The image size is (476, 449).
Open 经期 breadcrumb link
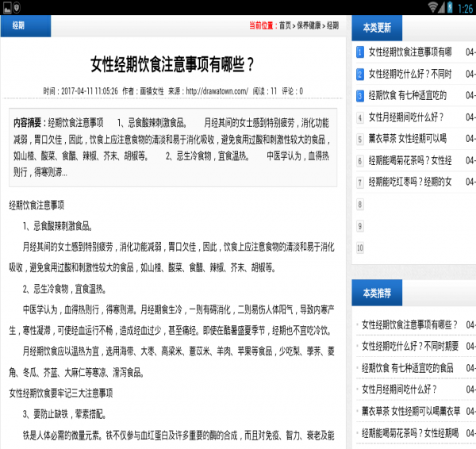332,25
